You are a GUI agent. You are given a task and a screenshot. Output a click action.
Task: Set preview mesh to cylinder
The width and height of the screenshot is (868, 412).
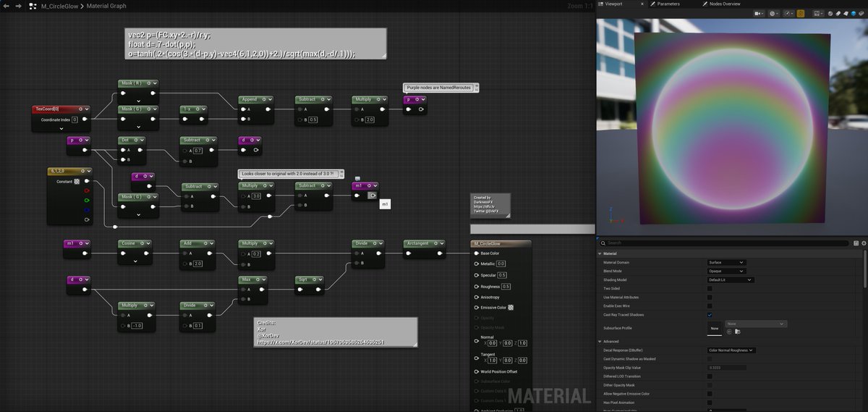[838, 13]
